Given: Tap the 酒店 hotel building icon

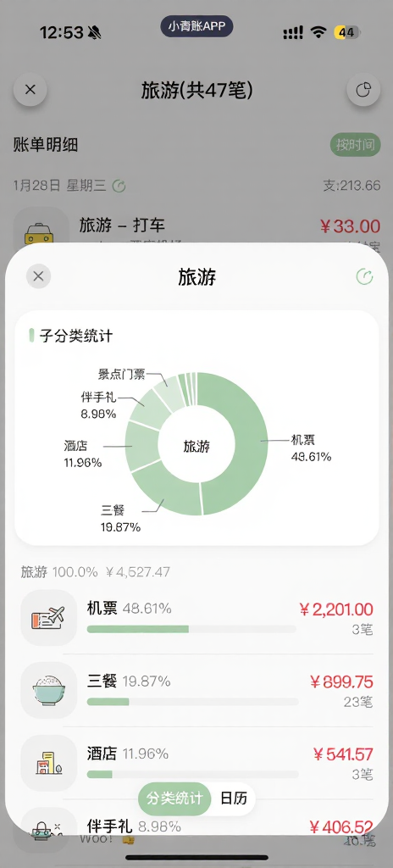Looking at the screenshot, I should point(49,763).
